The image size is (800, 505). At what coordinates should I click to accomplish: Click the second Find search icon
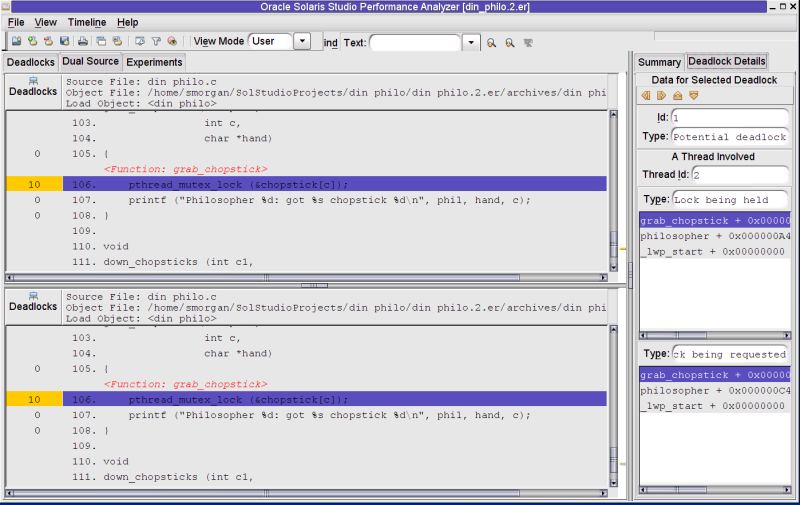click(510, 43)
